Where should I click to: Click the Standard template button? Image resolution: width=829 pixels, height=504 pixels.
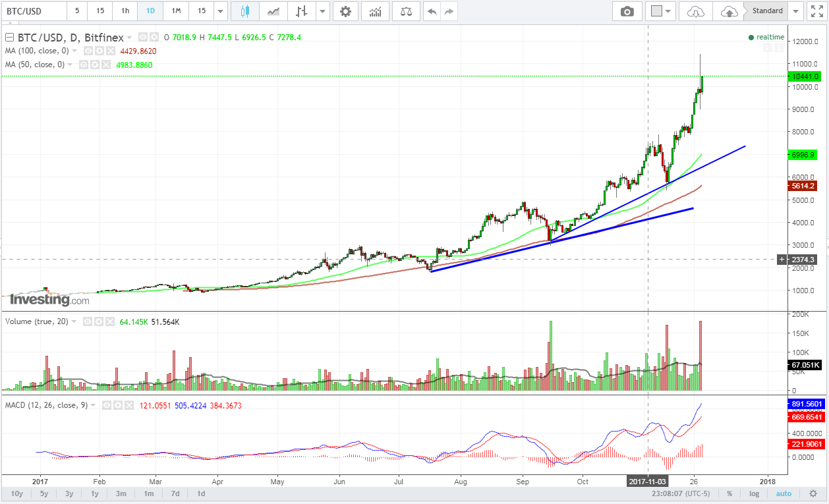click(x=767, y=11)
